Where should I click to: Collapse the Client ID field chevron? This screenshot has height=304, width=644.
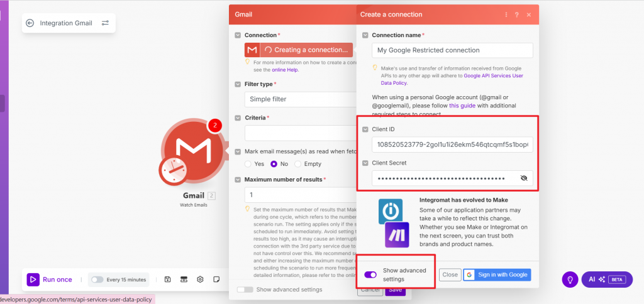tap(365, 129)
